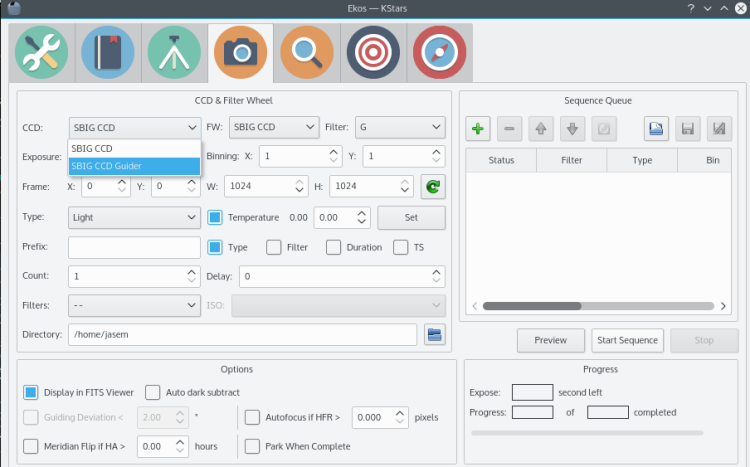The height and width of the screenshot is (467, 750).
Task: Open the Setup tab with wrench icon
Action: [x=42, y=53]
